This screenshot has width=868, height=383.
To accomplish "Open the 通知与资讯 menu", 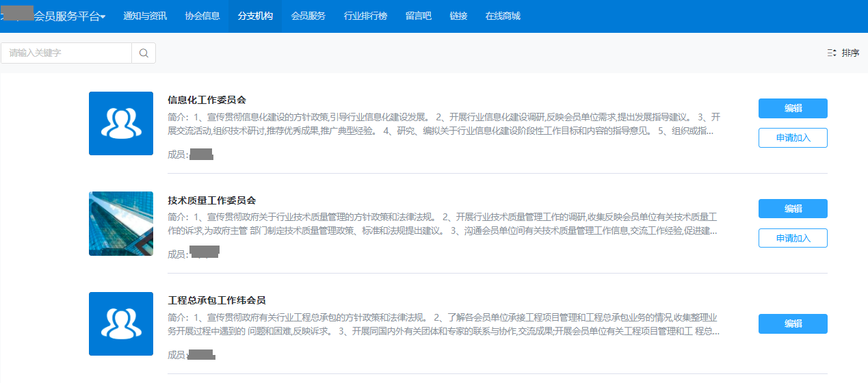I will coord(145,16).
